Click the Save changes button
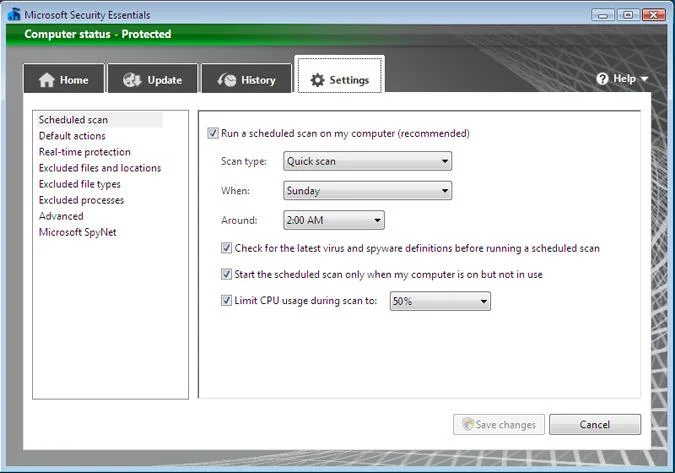Image resolution: width=675 pixels, height=473 pixels. coord(499,425)
